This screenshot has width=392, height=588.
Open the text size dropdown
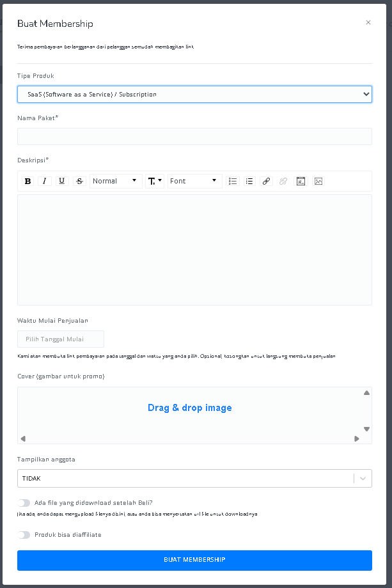(155, 181)
